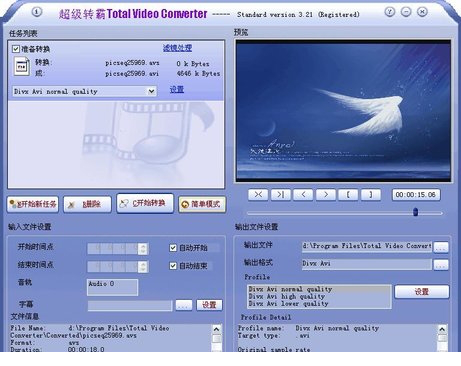The width and height of the screenshot is (461, 366).
Task: Click the 结束时间点 time spinner arrows
Action: (143, 266)
